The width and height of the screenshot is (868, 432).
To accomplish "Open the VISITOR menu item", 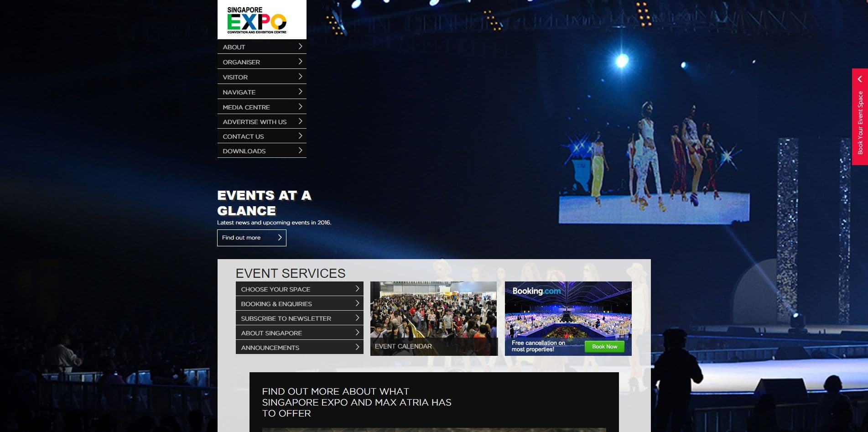I will [262, 77].
